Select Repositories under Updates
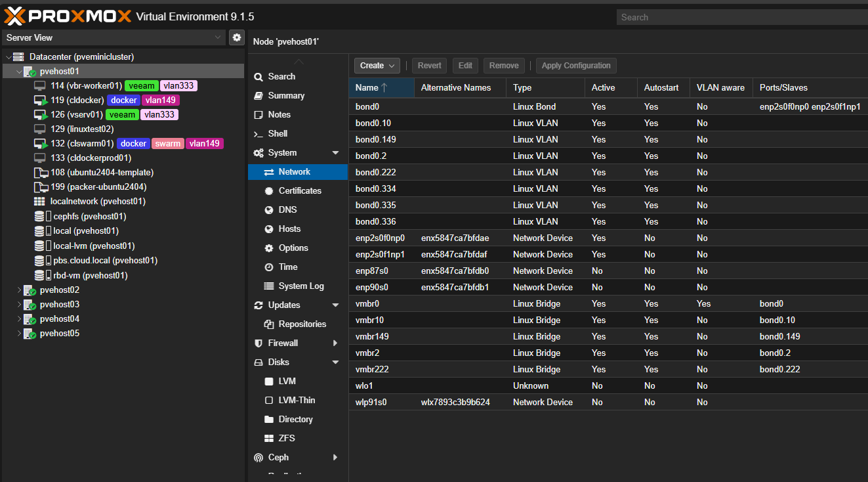The width and height of the screenshot is (868, 482). pyautogui.click(x=302, y=324)
